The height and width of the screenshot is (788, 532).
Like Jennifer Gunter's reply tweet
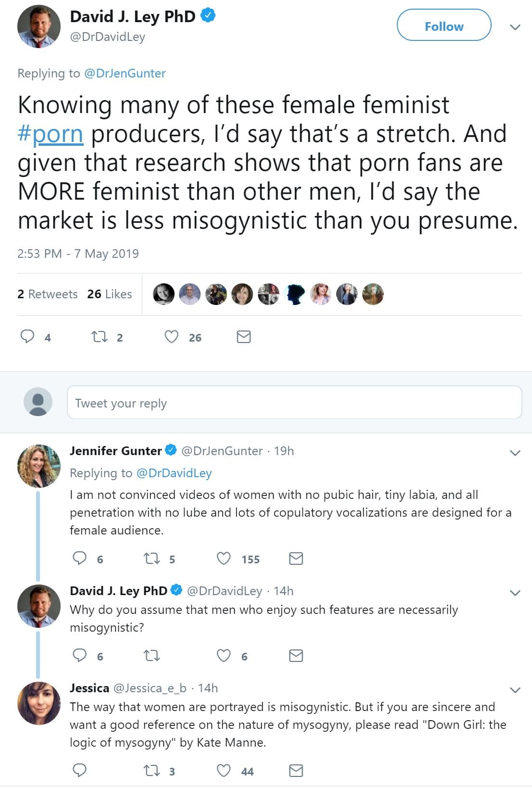[224, 559]
